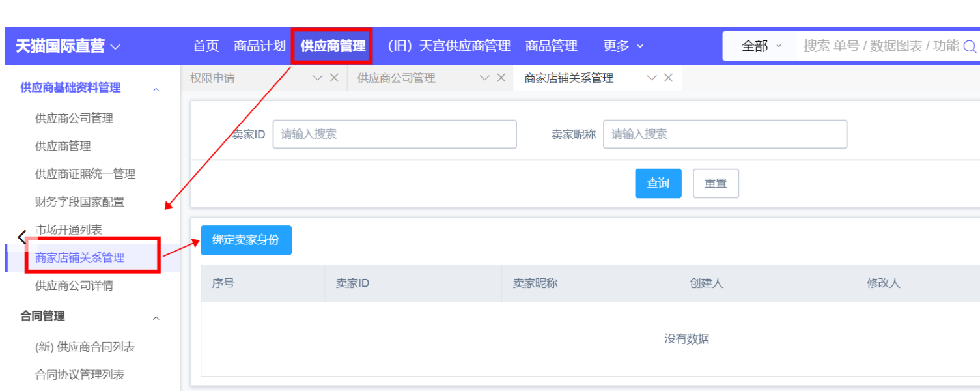Click the 没有数据 empty table message
The height and width of the screenshot is (391, 980).
686,339
